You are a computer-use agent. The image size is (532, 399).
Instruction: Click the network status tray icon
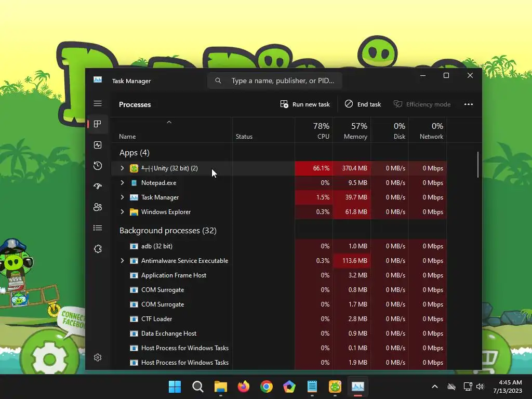pos(468,387)
